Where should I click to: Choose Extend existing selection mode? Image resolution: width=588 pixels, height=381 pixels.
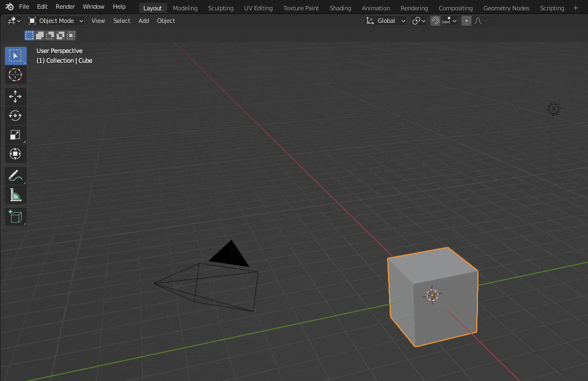click(x=40, y=35)
